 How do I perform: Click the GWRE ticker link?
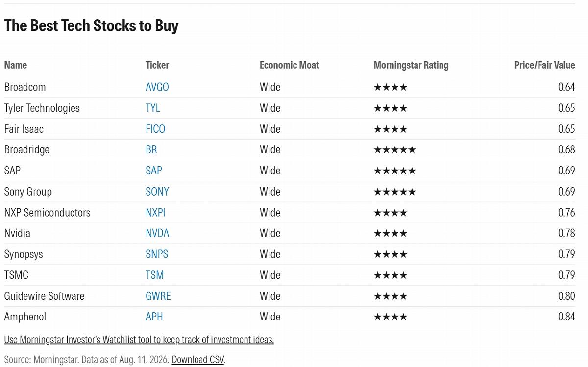158,296
